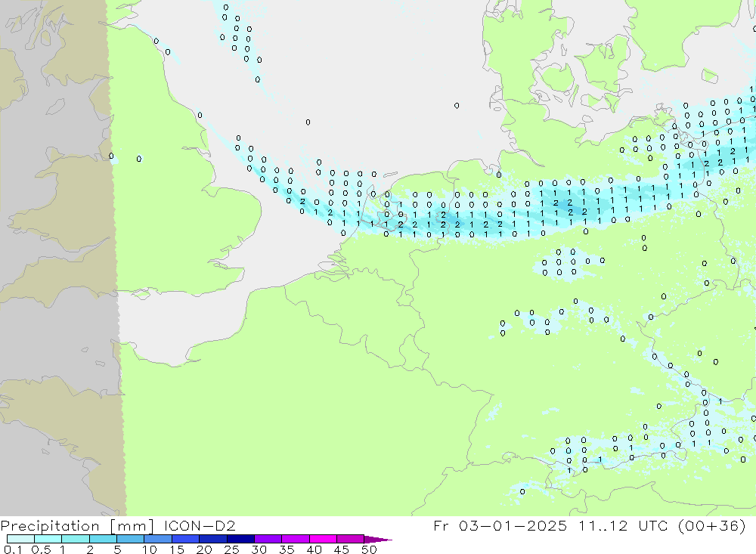Click the 40–45 mm magenta legend swatch
The image size is (756, 554).
point(323,539)
